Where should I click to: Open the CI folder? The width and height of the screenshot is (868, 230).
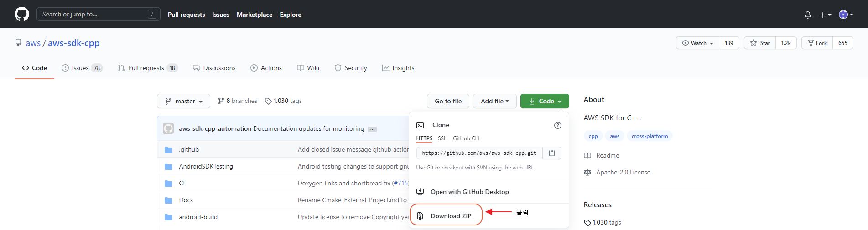pos(182,183)
